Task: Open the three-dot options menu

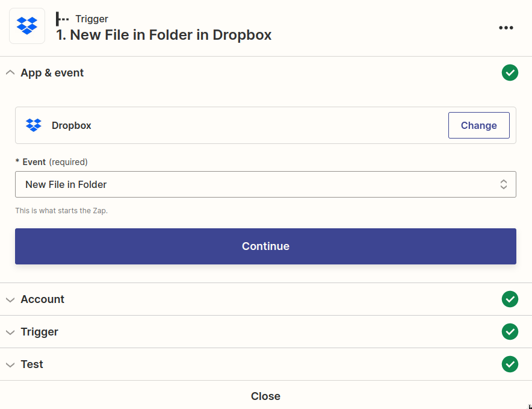Action: [x=506, y=27]
